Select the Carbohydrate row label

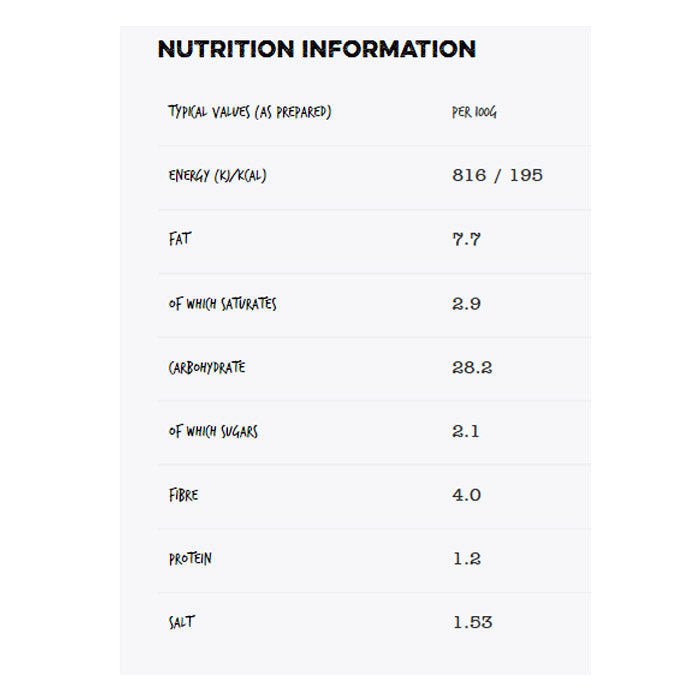click(x=206, y=367)
